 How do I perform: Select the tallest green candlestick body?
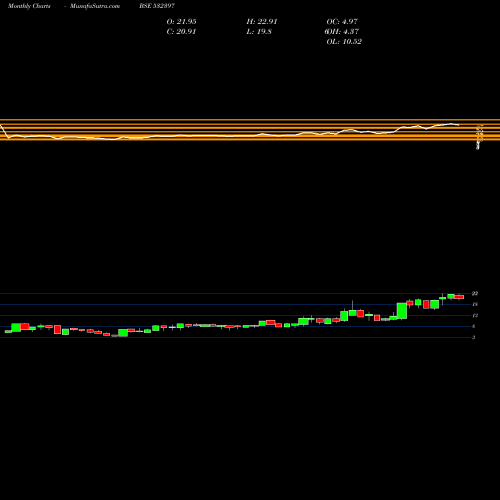point(402,311)
